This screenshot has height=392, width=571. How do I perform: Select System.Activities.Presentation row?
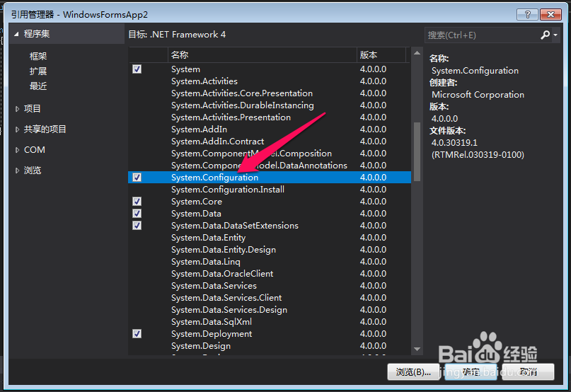point(270,117)
